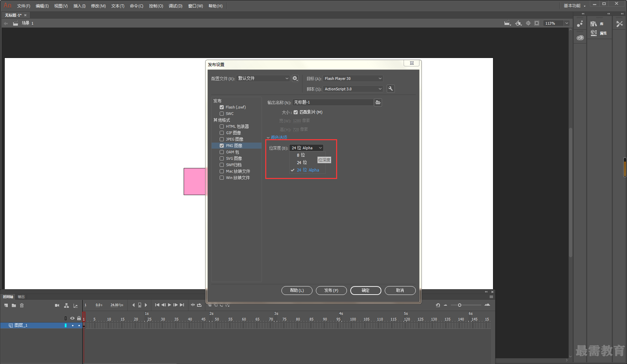
Task: Uncheck the Flash (.swf) checkbox
Action: (222, 107)
